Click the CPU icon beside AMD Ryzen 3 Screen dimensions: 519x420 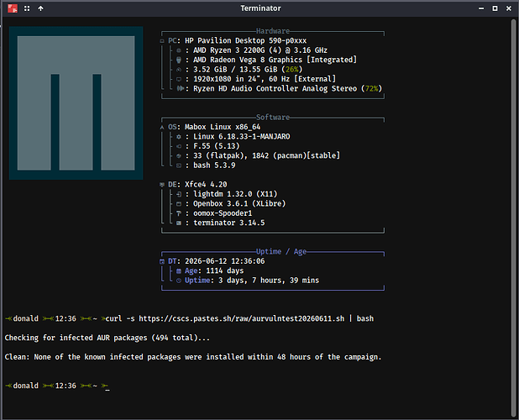pyautogui.click(x=179, y=50)
